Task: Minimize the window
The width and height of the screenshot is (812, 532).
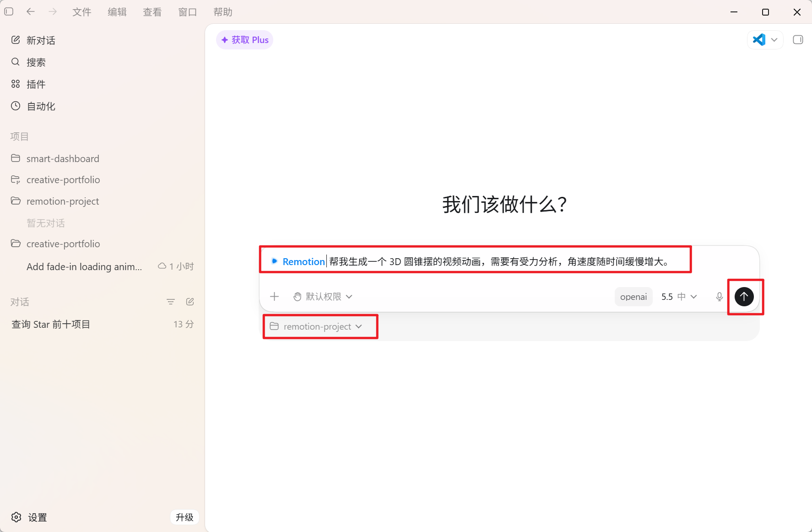Action: [734, 12]
